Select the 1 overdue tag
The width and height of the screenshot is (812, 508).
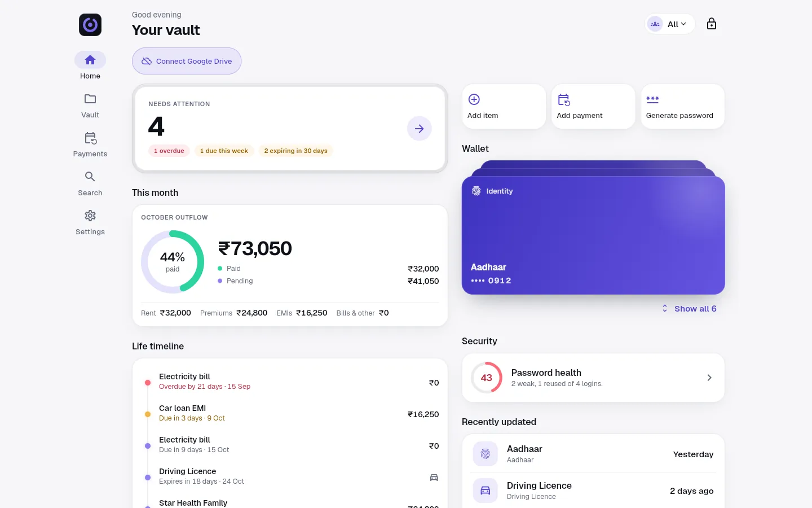[x=169, y=151]
